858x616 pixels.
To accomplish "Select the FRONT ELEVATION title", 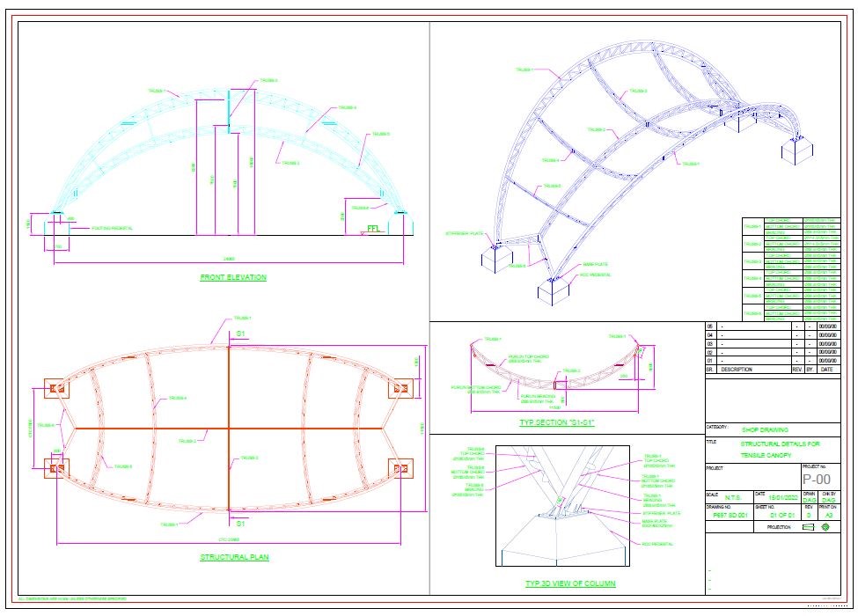I will (233, 278).
